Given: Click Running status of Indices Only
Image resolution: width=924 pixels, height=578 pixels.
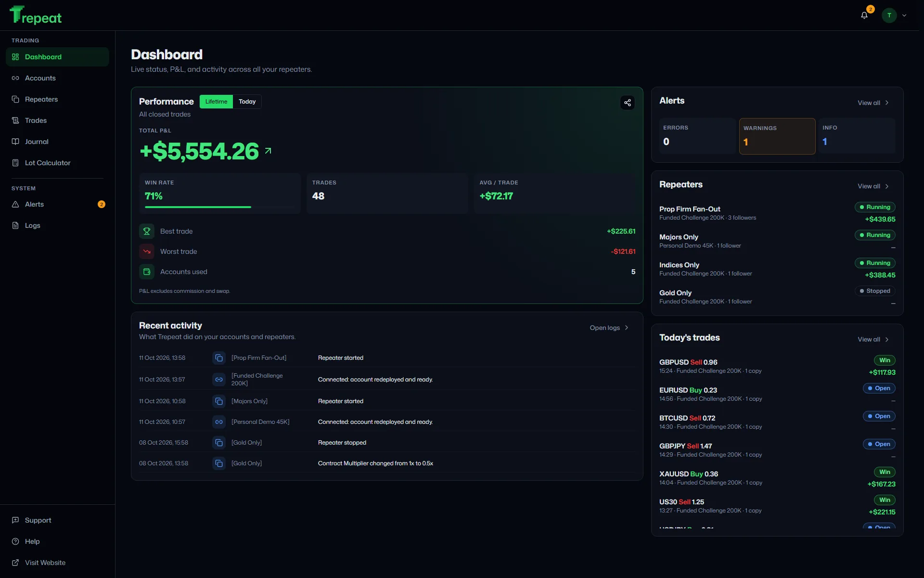Looking at the screenshot, I should (x=875, y=263).
